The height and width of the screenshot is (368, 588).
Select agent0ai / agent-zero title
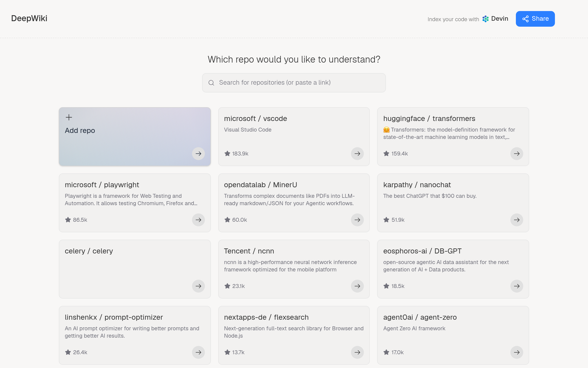coord(420,317)
